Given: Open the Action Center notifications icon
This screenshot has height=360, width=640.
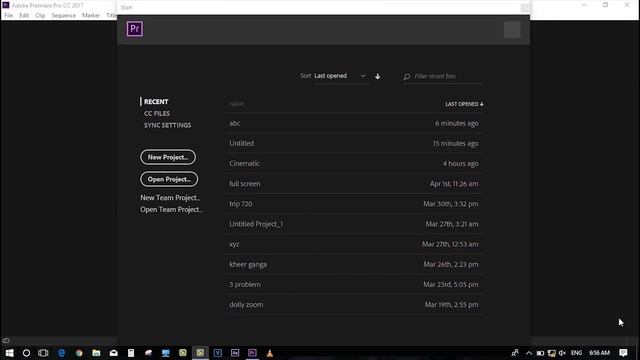Looking at the screenshot, I should pos(623,353).
